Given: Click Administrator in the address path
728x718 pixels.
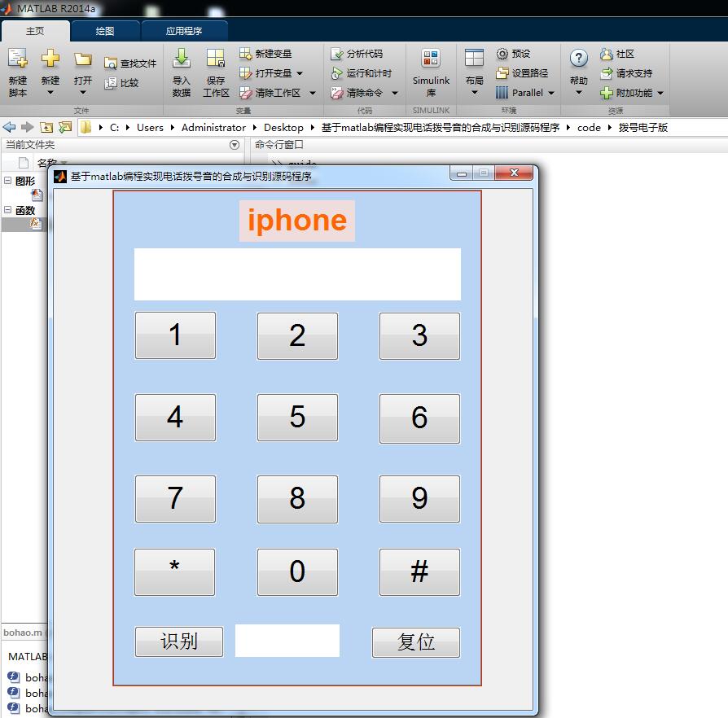Looking at the screenshot, I should tap(213, 127).
